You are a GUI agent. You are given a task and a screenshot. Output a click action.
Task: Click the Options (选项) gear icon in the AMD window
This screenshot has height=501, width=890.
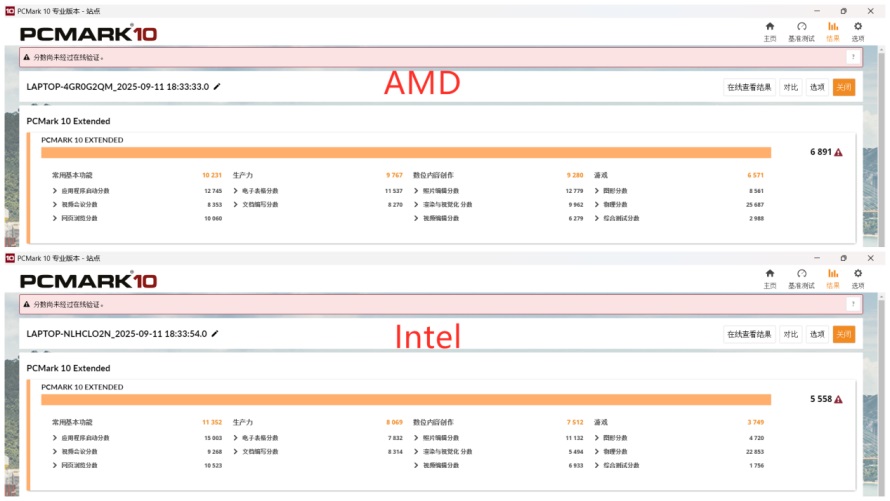pyautogui.click(x=858, y=27)
